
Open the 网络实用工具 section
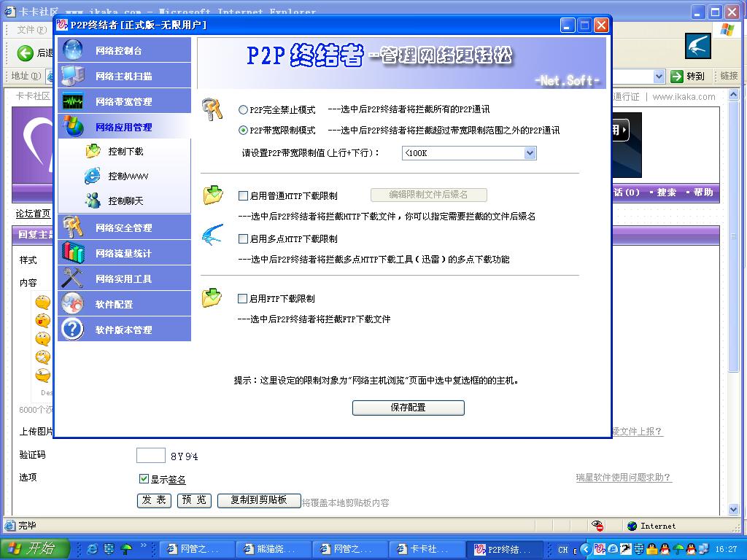pyautogui.click(x=124, y=279)
